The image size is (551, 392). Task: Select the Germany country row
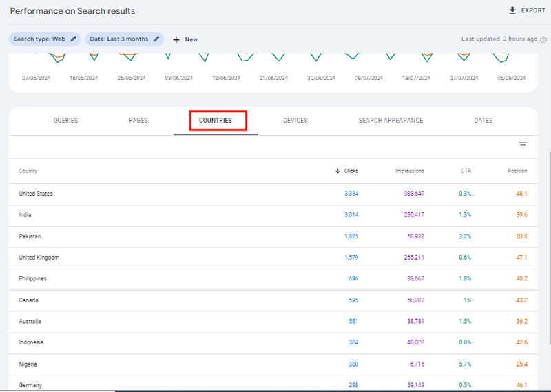(273, 383)
